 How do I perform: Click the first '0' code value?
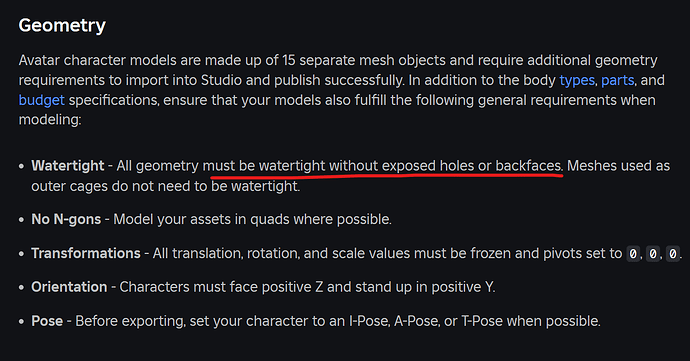point(633,254)
